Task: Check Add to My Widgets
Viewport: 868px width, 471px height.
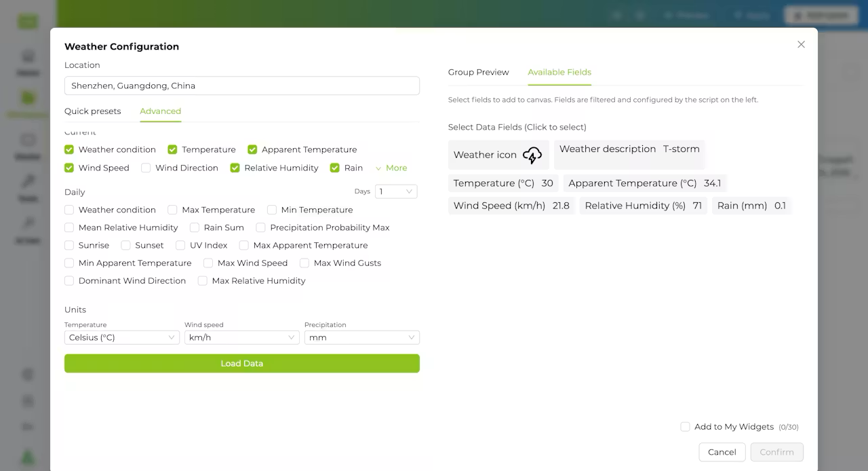Action: [x=685, y=427]
